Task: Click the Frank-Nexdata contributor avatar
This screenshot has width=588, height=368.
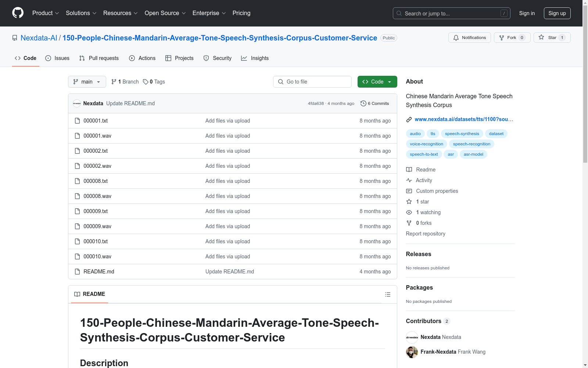Action: coord(412,352)
